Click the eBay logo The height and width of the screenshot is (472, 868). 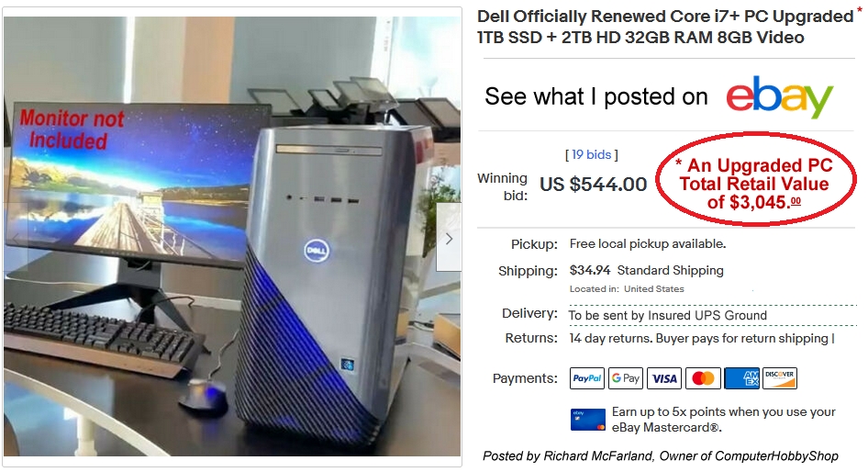click(779, 97)
